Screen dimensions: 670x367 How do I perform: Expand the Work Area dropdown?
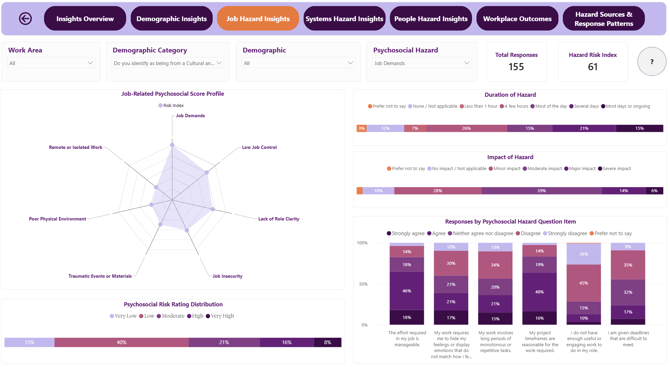(x=51, y=63)
